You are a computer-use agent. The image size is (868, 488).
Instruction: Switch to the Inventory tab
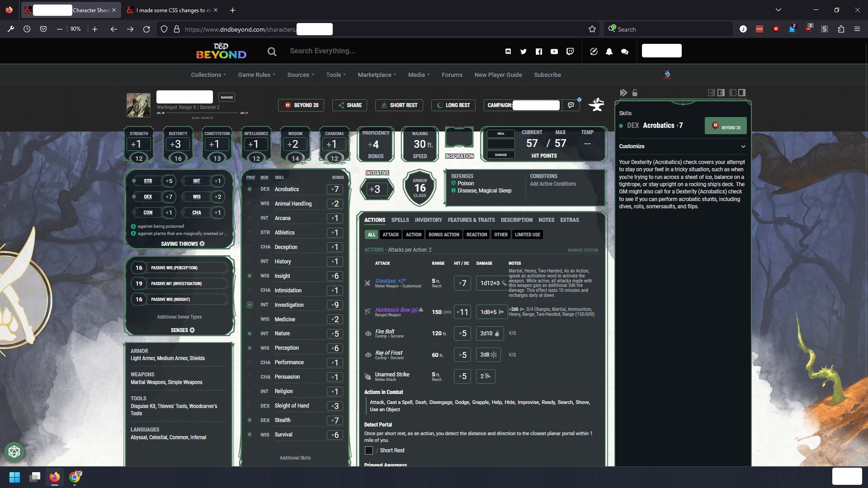point(428,220)
